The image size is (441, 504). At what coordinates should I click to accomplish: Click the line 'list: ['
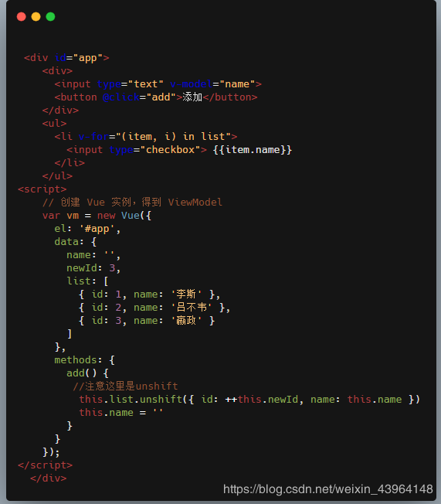[87, 281]
